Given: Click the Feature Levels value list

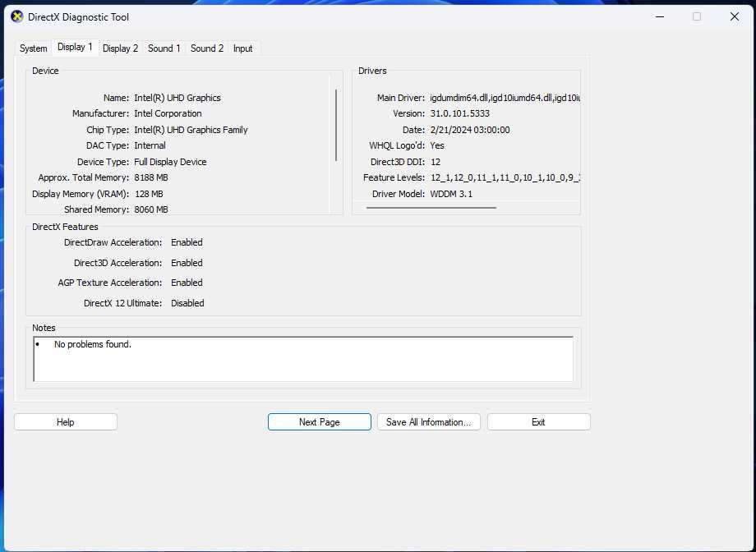Looking at the screenshot, I should 505,178.
